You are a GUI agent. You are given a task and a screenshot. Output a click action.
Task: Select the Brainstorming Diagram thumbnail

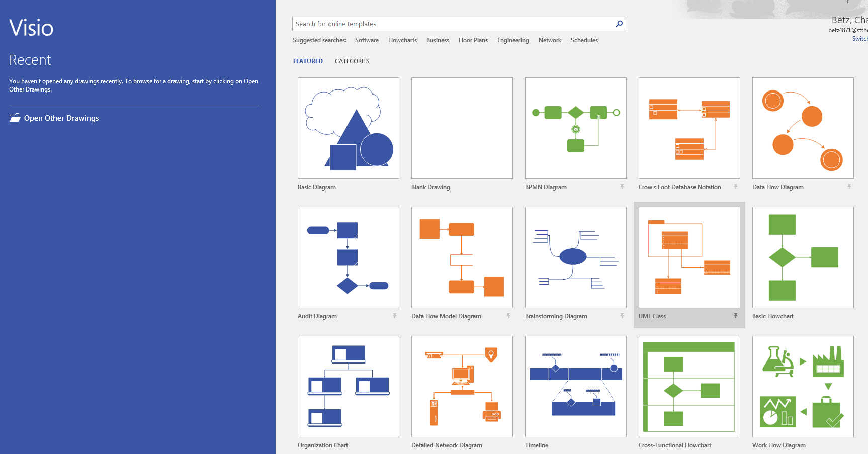point(576,257)
